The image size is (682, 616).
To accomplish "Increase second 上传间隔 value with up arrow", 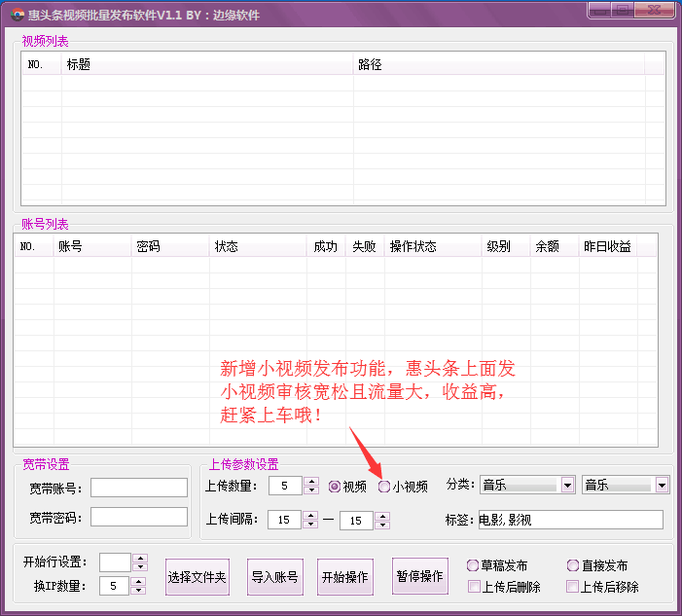I will (382, 517).
